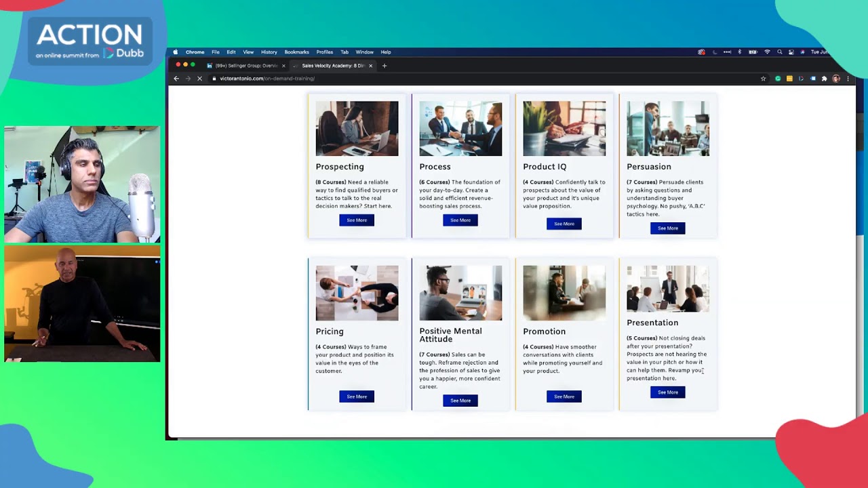Open the Chrome profile avatar

(x=836, y=79)
